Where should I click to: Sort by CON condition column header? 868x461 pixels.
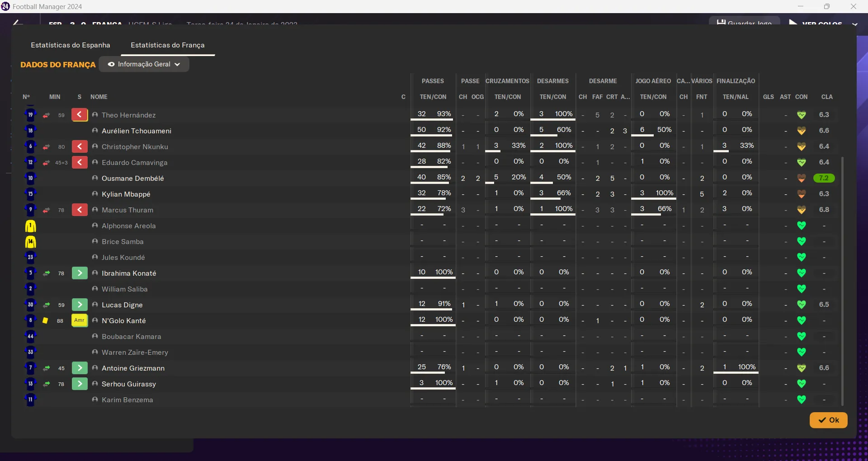coord(802,97)
